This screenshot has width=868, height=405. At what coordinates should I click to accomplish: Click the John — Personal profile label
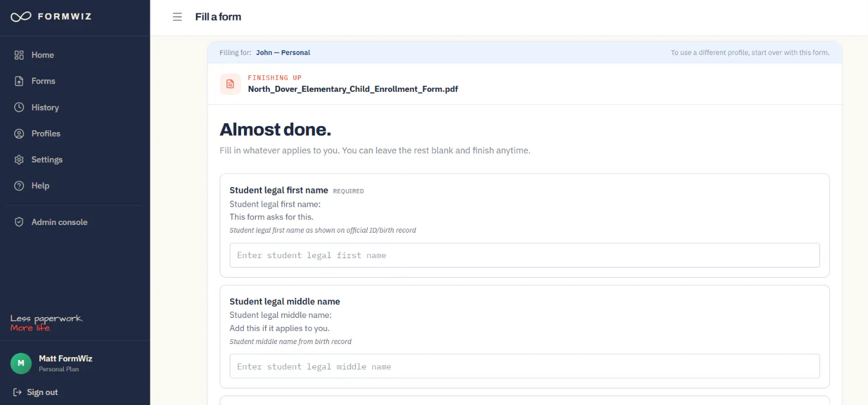(283, 53)
